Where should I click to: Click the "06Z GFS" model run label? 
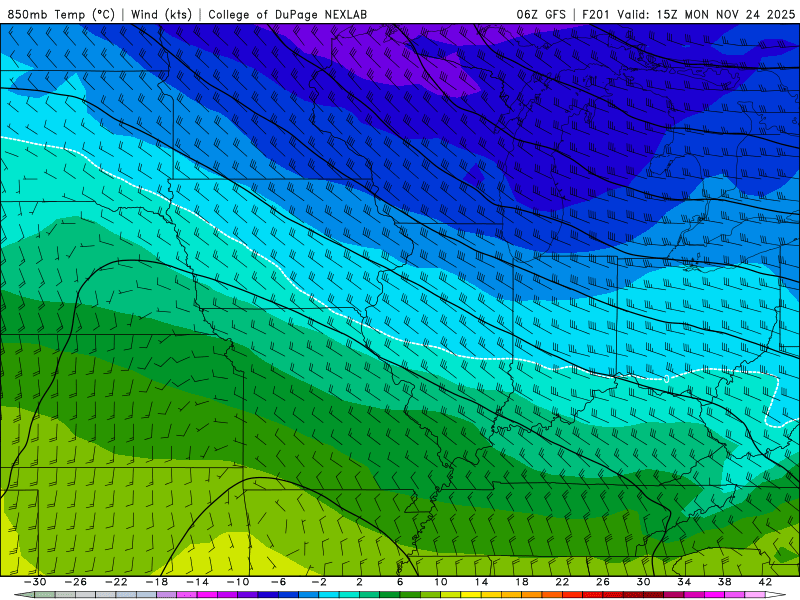(x=541, y=14)
